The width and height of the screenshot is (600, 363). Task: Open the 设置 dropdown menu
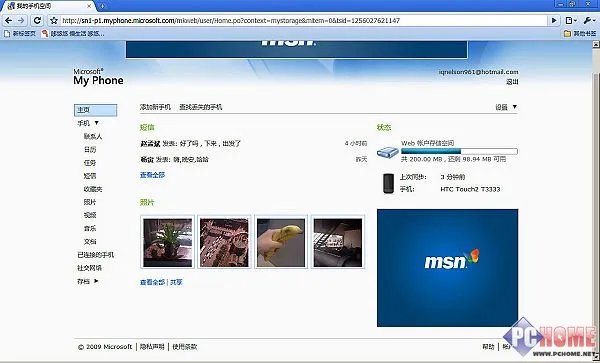(x=506, y=107)
